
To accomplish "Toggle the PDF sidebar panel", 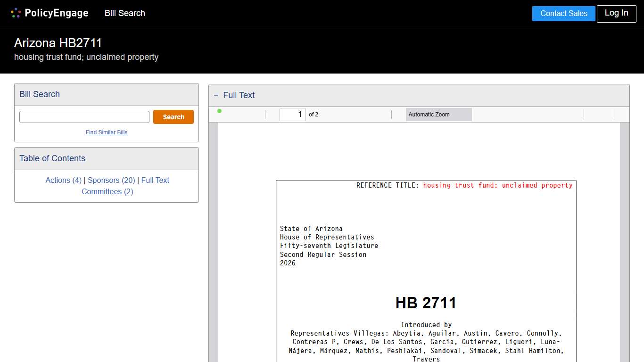I will [219, 114].
